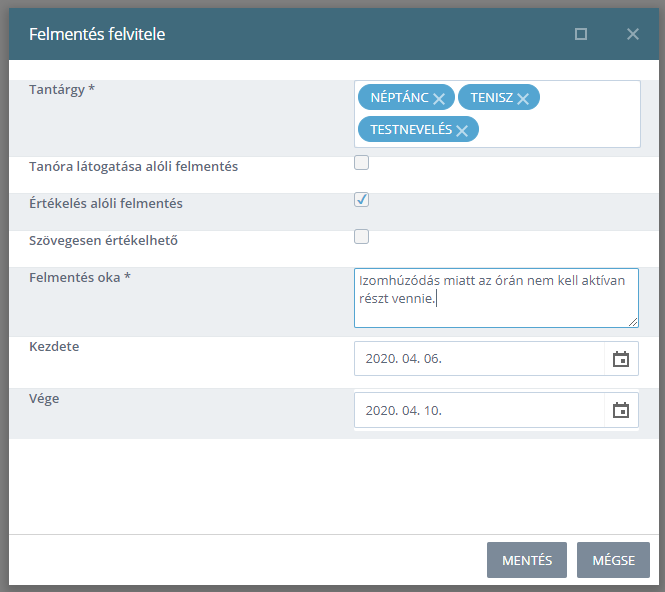Close the Felmentés felvitele dialog

tap(633, 34)
